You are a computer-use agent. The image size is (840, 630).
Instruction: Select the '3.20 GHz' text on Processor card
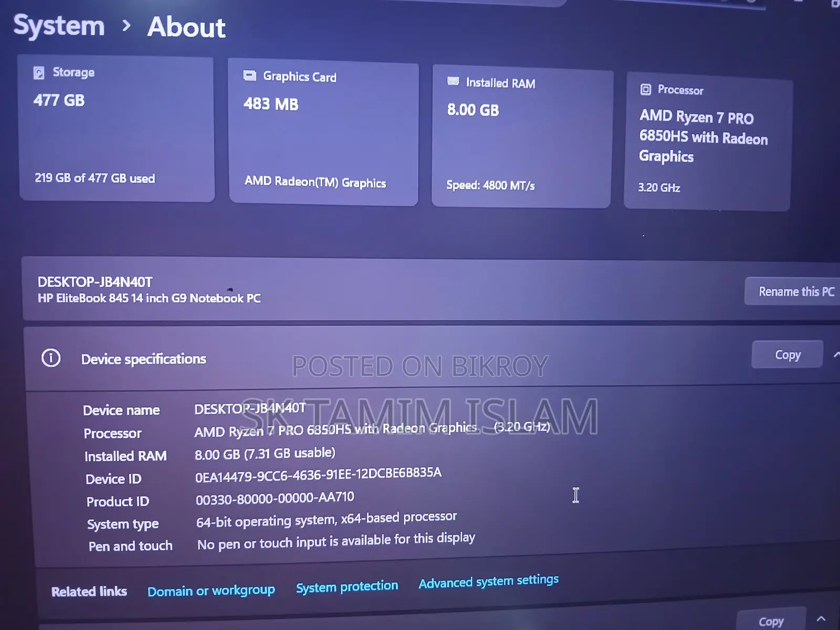[659, 187]
